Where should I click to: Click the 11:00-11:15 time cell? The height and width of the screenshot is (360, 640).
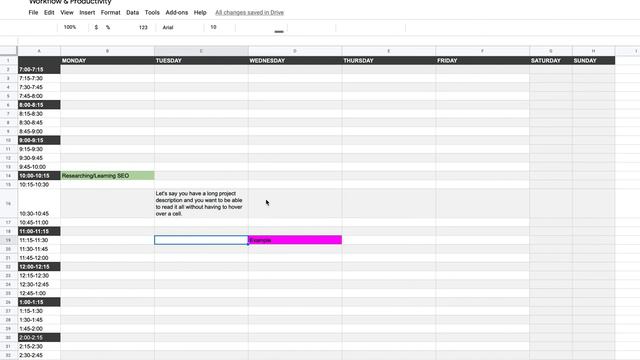(x=39, y=231)
